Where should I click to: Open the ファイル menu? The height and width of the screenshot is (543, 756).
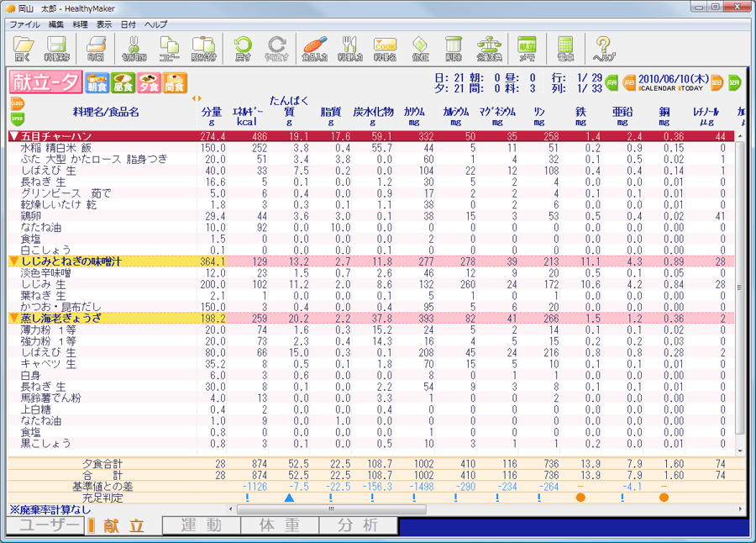(24, 24)
